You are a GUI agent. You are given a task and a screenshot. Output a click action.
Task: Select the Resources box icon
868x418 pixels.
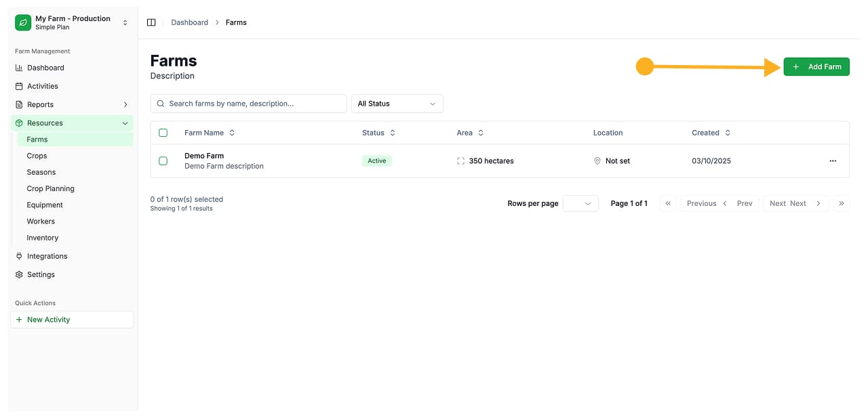pos(19,123)
